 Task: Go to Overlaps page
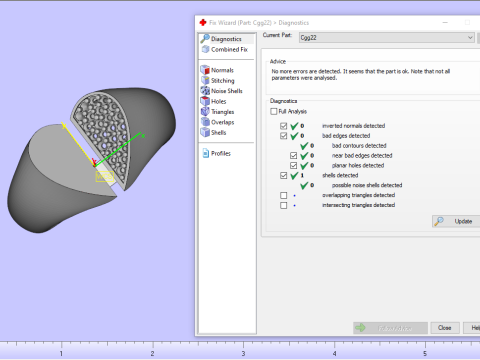coord(223,122)
